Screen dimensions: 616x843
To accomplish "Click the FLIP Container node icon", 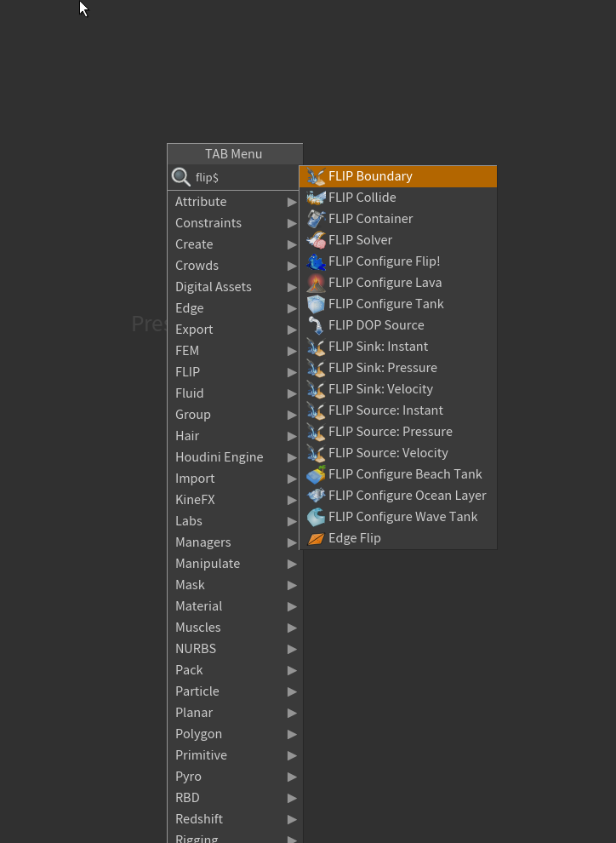I will coord(316,219).
